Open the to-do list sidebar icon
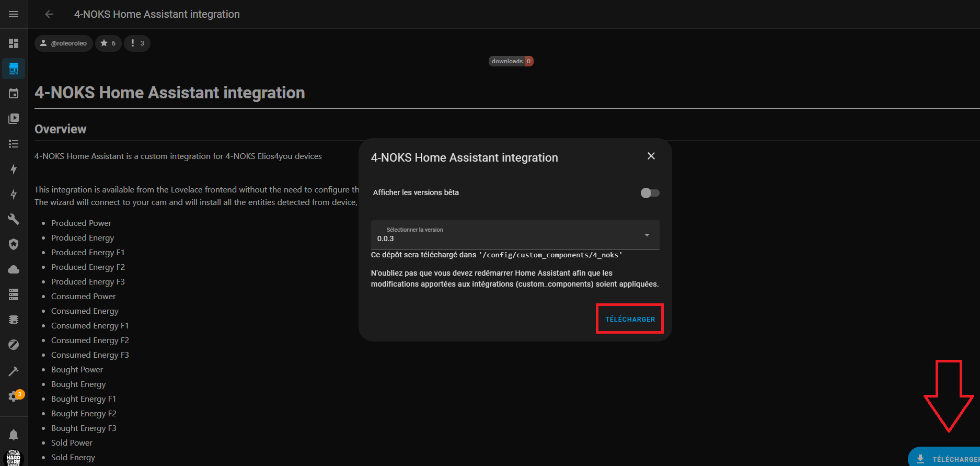Image resolution: width=980 pixels, height=466 pixels. 14,144
